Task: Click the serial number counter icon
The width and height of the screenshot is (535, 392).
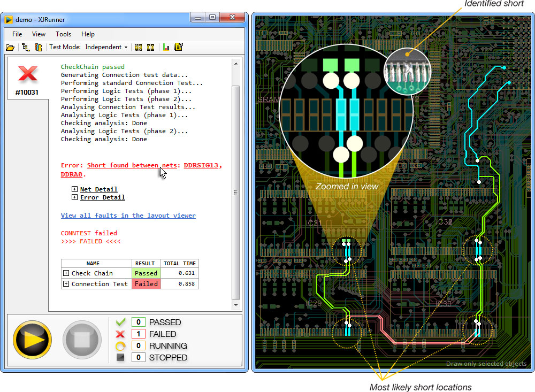Action: pyautogui.click(x=138, y=47)
